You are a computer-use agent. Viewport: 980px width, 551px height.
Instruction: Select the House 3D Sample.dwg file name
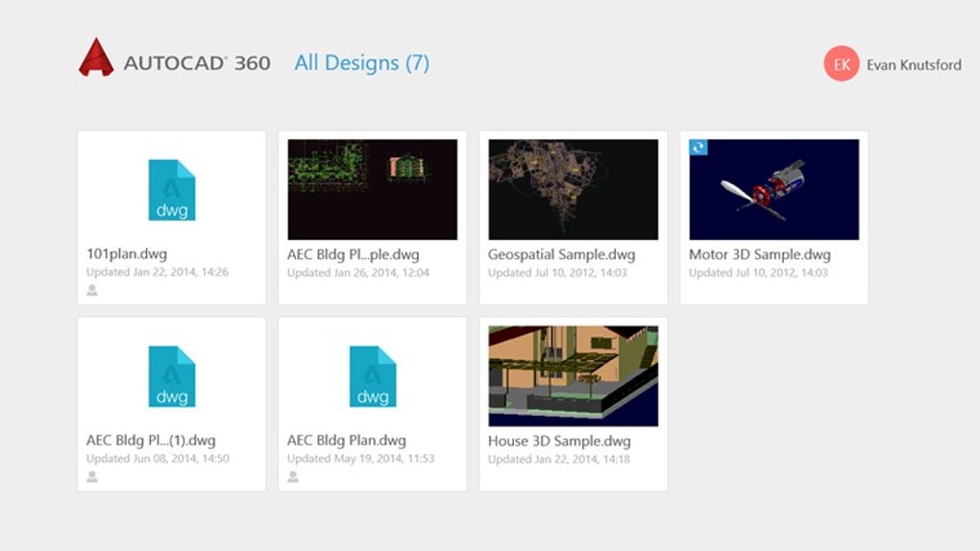[559, 441]
